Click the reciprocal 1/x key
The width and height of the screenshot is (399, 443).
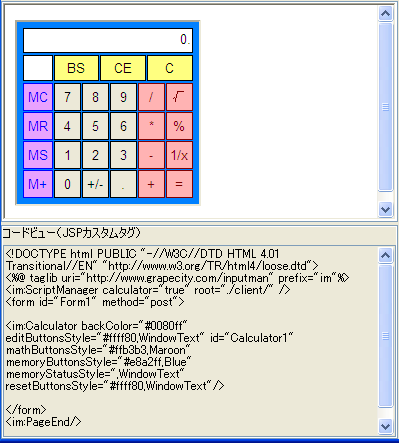pos(179,155)
